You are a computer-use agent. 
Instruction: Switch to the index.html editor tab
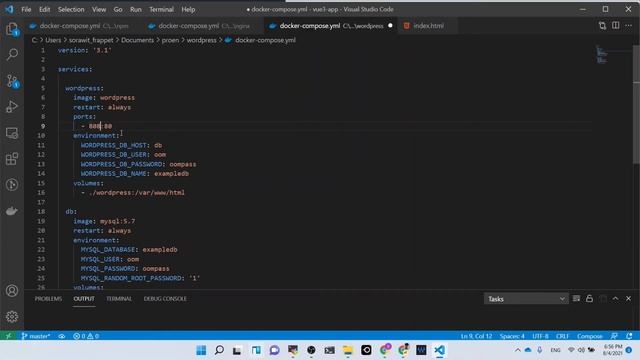[428, 26]
